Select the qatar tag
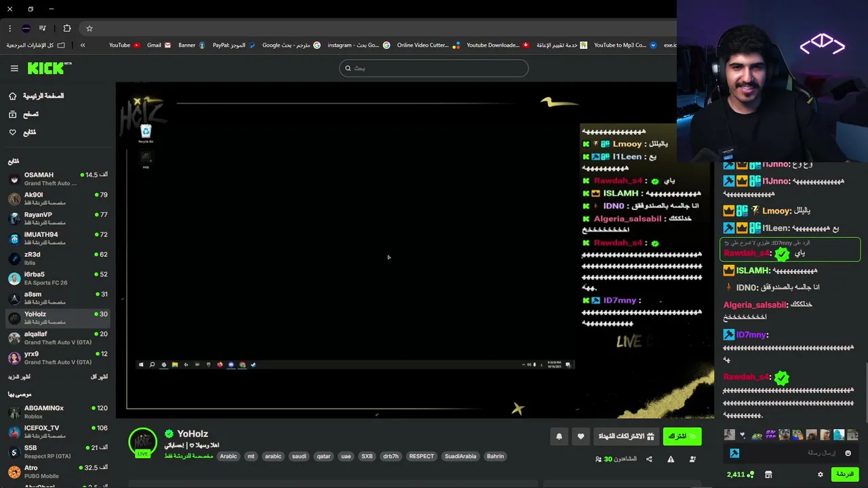The image size is (868, 488). point(323,456)
